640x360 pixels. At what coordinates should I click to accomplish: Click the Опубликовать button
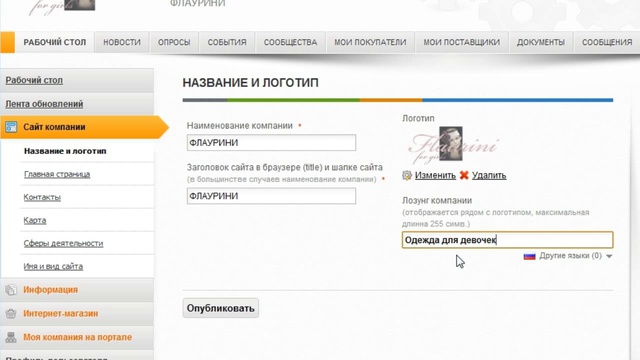220,308
